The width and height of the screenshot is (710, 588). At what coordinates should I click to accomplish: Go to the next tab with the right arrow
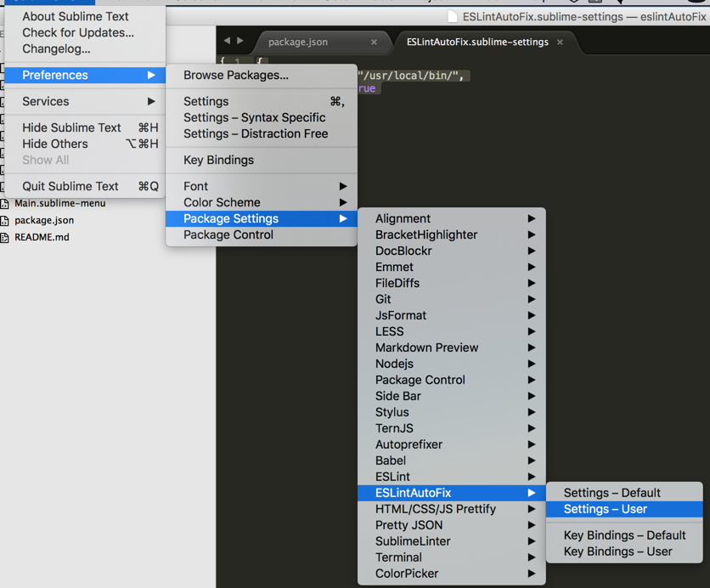[x=240, y=41]
